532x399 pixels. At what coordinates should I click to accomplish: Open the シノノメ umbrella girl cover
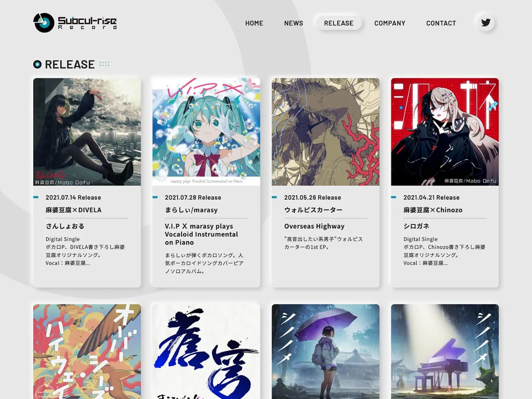(x=325, y=352)
